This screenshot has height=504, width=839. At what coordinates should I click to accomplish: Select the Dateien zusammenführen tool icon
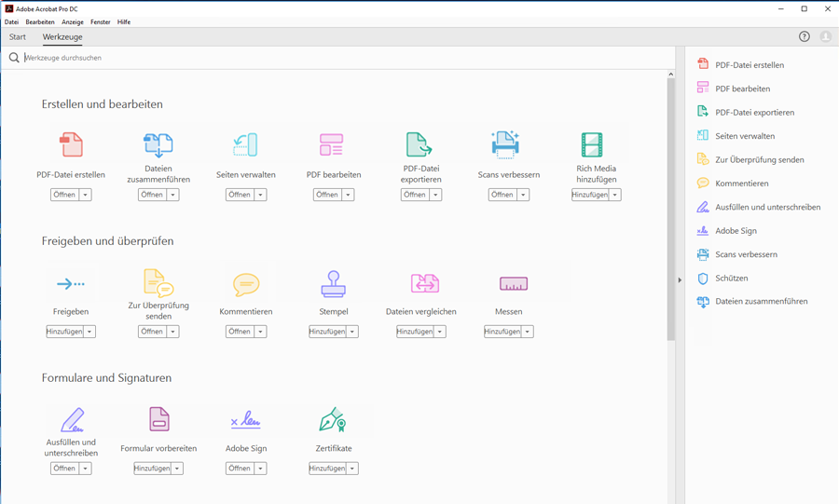[x=158, y=144]
